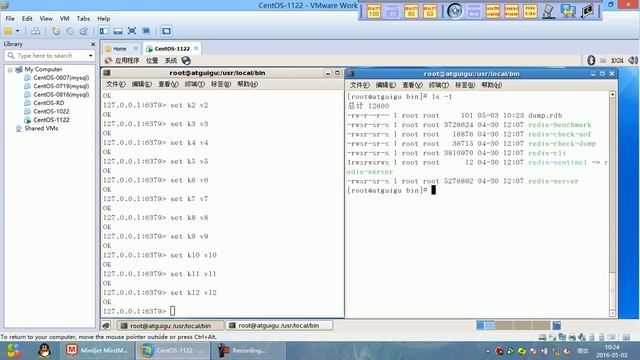Image resolution: width=640 pixels, height=360 pixels.
Task: Open Mindjet MindManager in Windows taskbar
Action: tap(97, 351)
